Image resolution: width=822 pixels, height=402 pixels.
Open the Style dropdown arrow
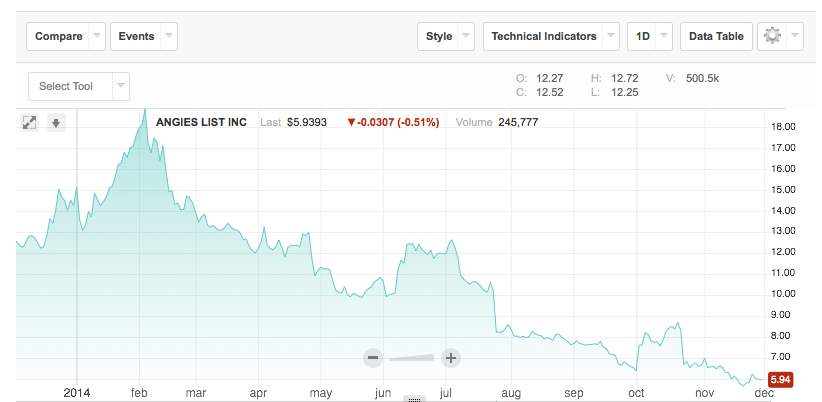tap(466, 36)
